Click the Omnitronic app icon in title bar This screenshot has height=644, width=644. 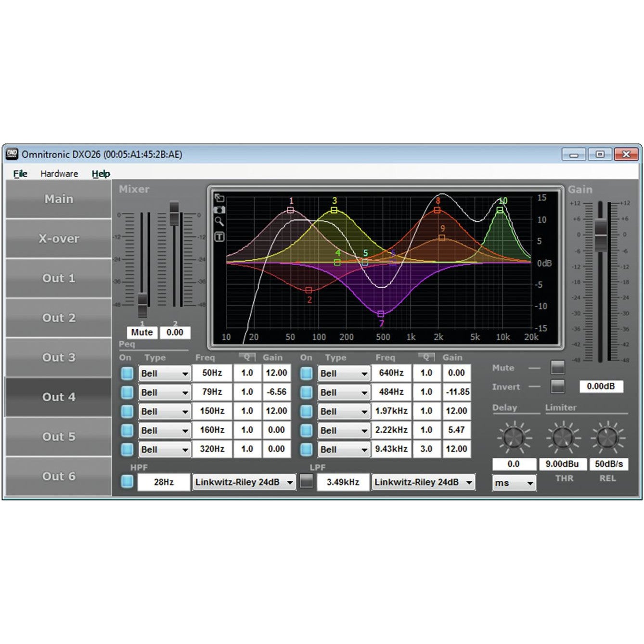[12, 154]
